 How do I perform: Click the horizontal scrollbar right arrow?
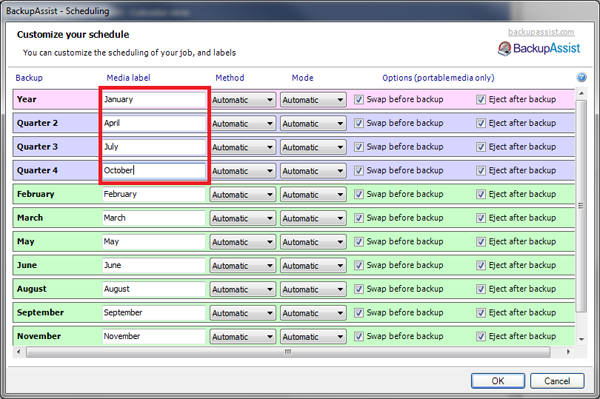[569, 352]
